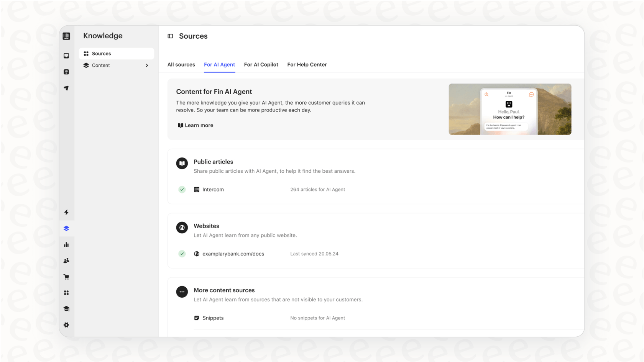Switch to the For Help Center tab

[x=307, y=65]
